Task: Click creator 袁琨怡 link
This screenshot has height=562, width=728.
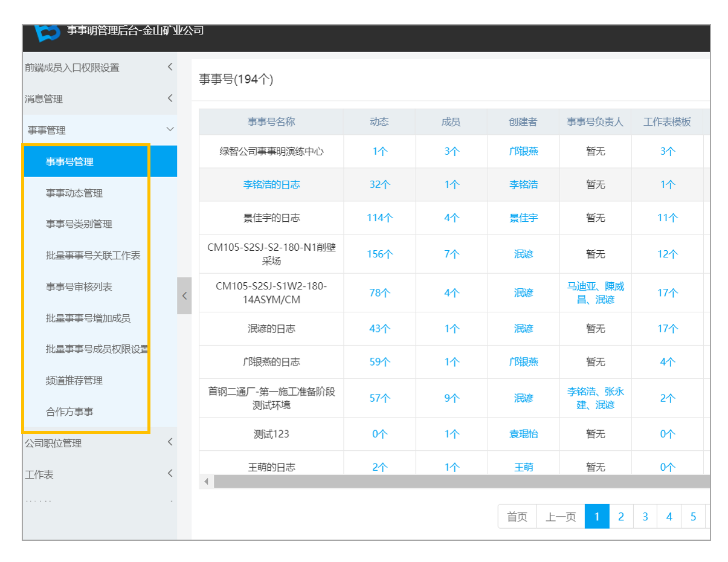Action: tap(523, 434)
